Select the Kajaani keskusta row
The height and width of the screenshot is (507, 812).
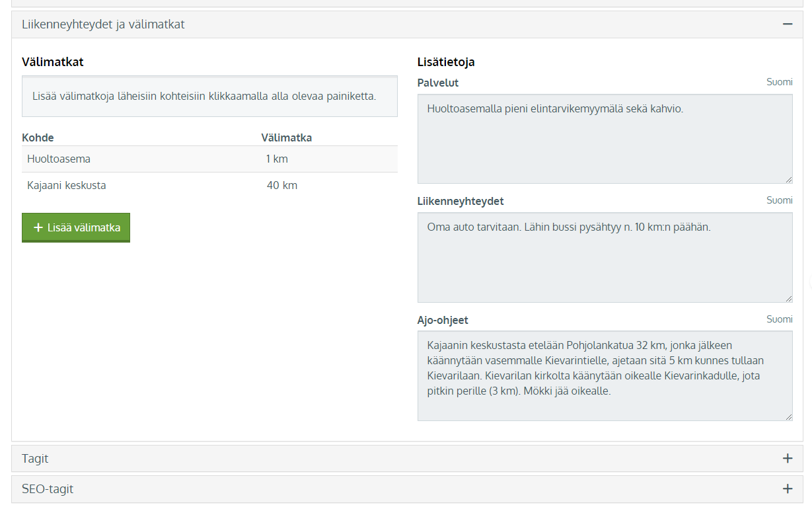pyautogui.click(x=209, y=185)
